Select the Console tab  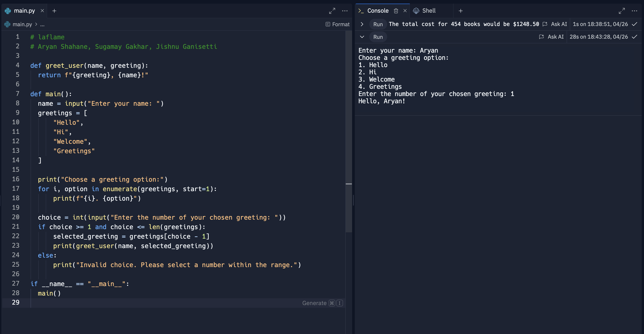tap(377, 11)
